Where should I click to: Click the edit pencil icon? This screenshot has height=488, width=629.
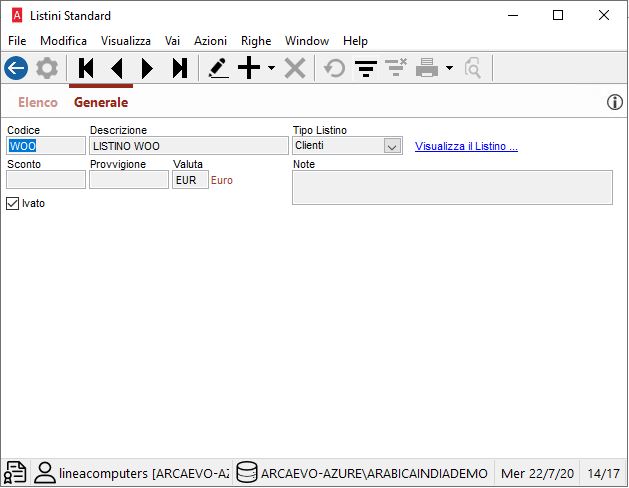[x=218, y=68]
